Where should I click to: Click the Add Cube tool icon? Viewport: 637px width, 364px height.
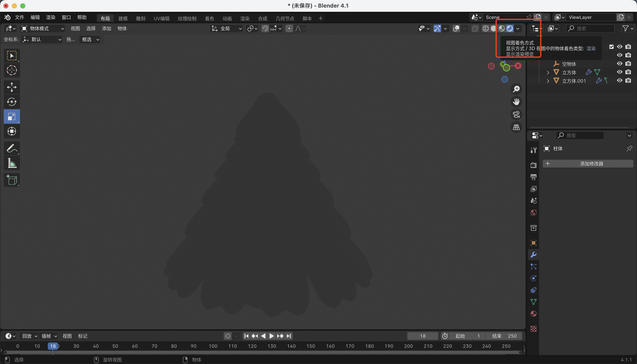click(x=12, y=180)
